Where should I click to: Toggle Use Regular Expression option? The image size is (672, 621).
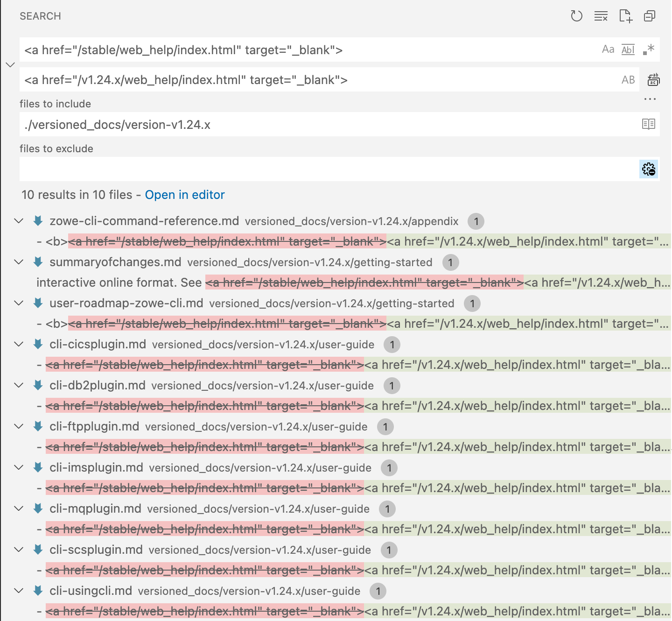(649, 49)
